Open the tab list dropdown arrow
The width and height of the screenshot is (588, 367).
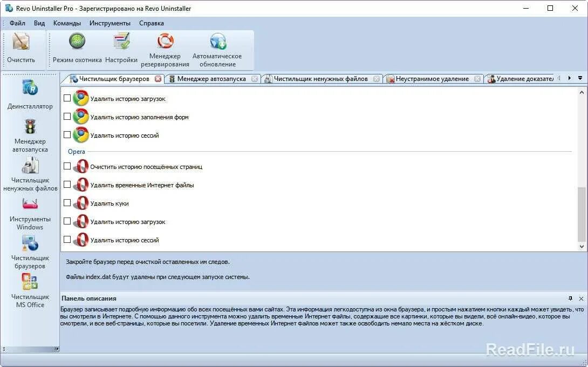pyautogui.click(x=580, y=78)
